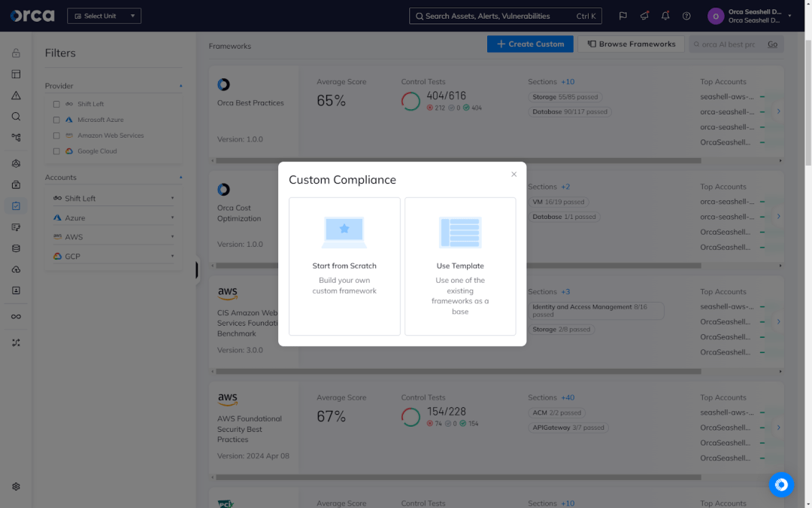Viewport: 812px width, 508px height.
Task: Expand the AWS accounts dropdown
Action: point(114,237)
